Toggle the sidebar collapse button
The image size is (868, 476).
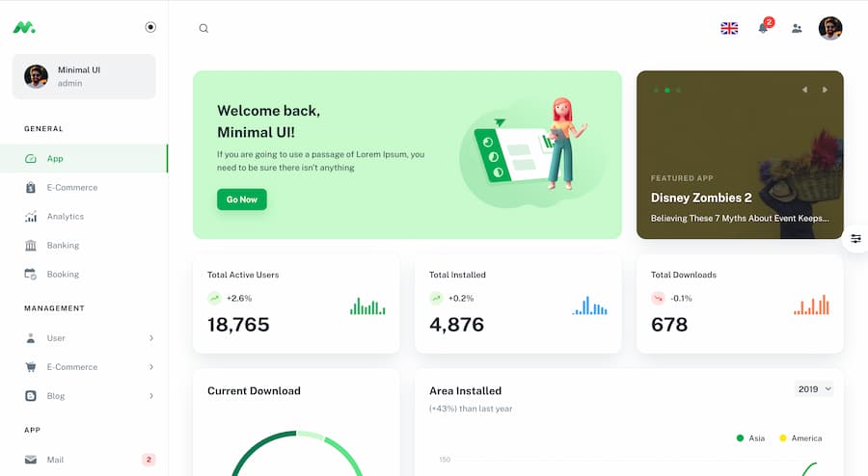(x=150, y=28)
